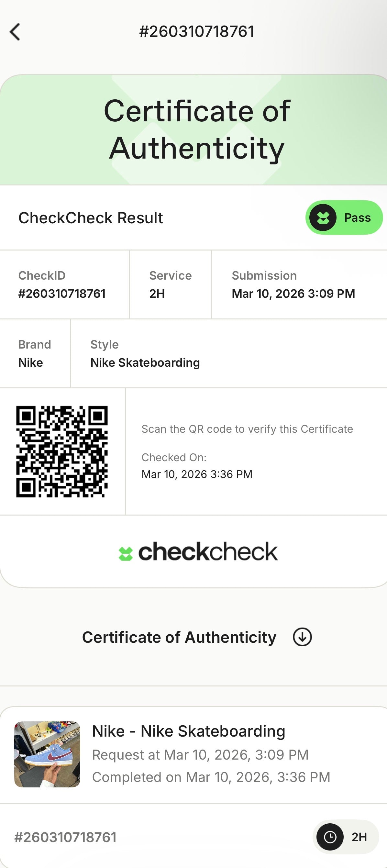
Task: Tap the clock icon beside 2H
Action: (330, 837)
